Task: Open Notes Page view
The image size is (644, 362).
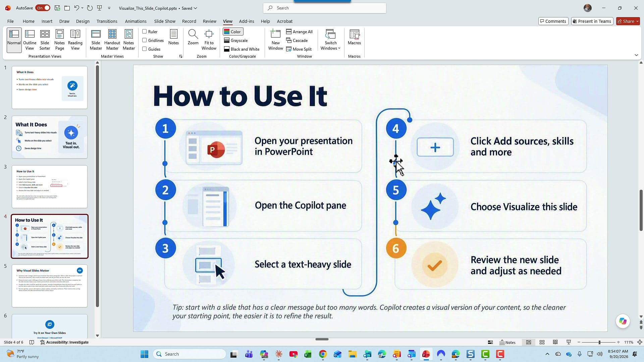Action: click(59, 40)
